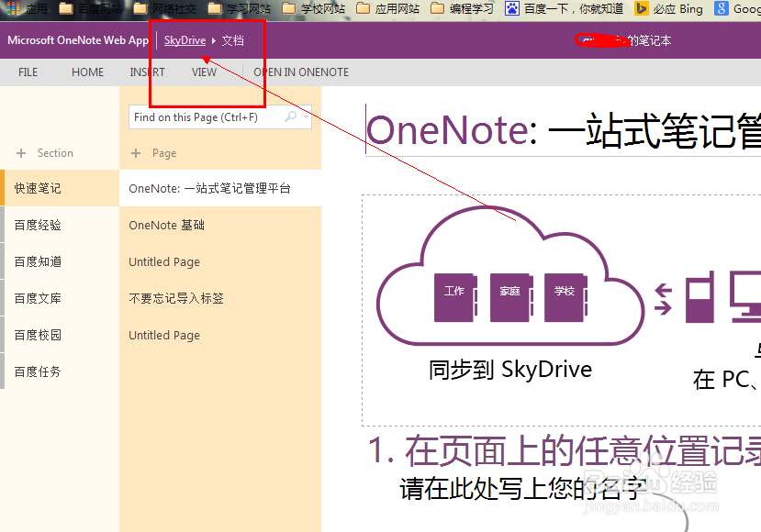Open the 编程学习 bookmark folder
This screenshot has width=761, height=532.
pyautogui.click(x=462, y=8)
